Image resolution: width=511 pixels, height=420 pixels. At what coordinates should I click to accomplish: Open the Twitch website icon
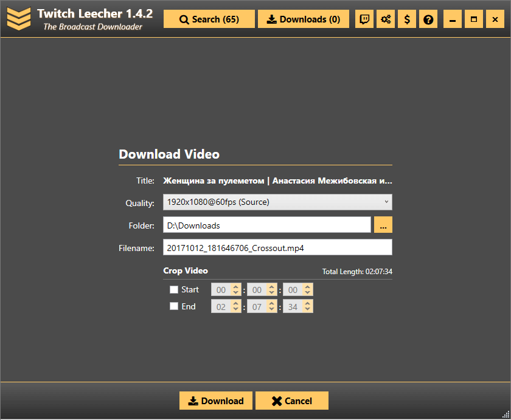[x=364, y=19]
